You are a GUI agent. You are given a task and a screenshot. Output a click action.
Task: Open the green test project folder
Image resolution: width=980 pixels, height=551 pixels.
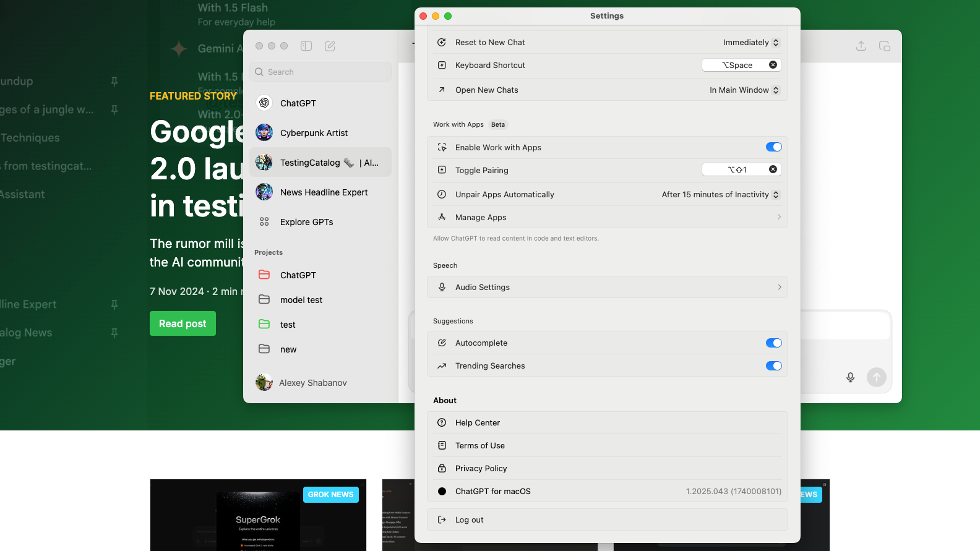coord(320,325)
